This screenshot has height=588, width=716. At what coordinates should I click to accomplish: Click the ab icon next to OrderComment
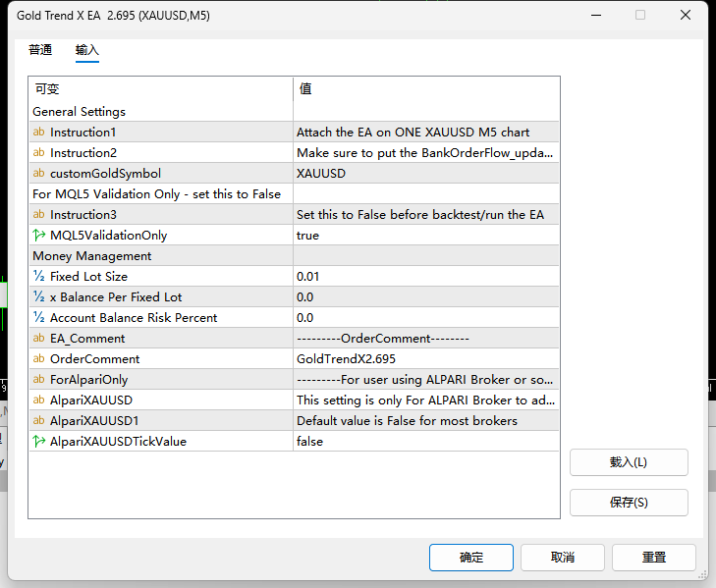(x=39, y=358)
